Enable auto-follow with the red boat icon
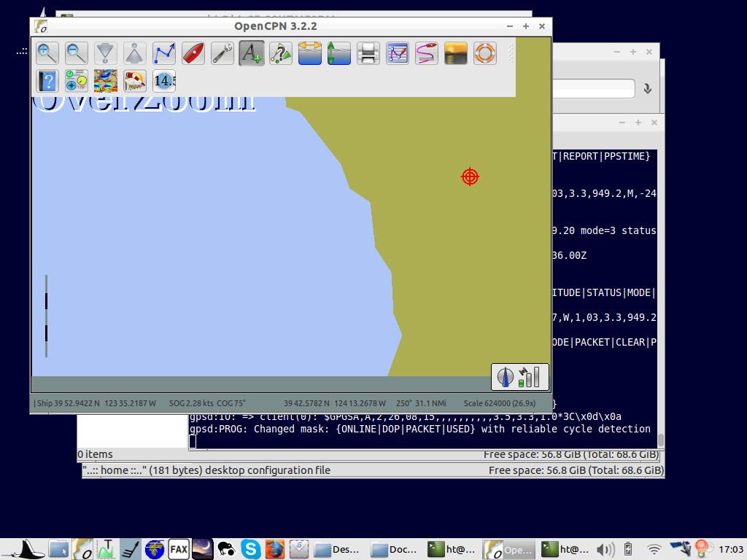The image size is (747, 560). (x=193, y=53)
